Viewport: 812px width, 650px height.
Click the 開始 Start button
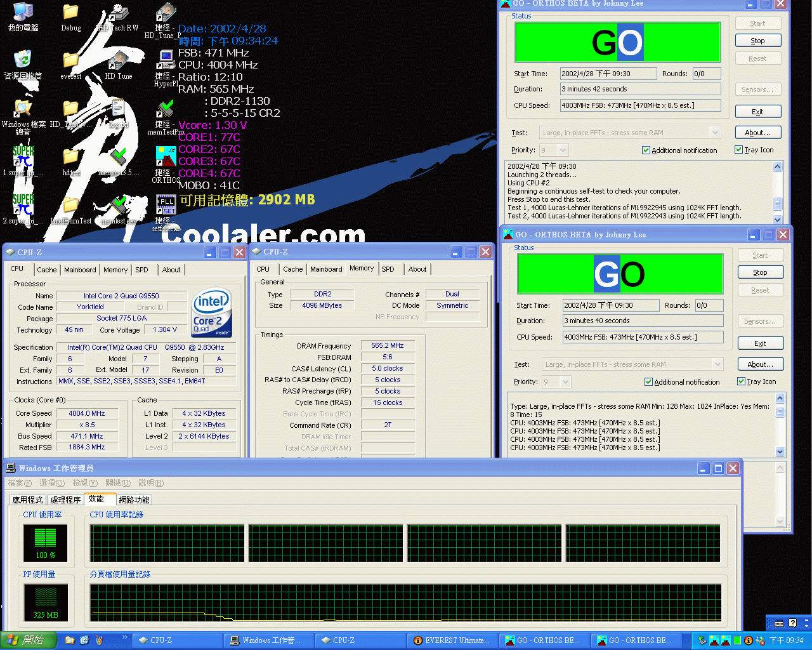(29, 640)
